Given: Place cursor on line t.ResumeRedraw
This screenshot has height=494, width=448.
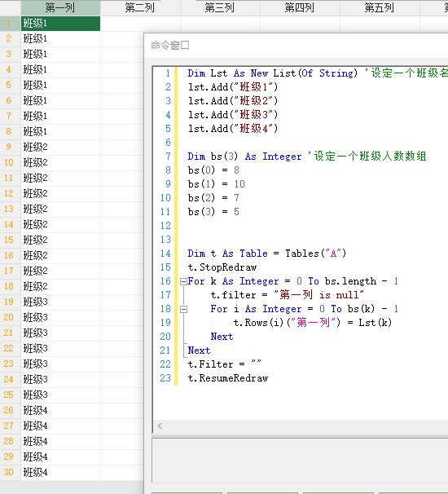Looking at the screenshot, I should click(x=228, y=378).
